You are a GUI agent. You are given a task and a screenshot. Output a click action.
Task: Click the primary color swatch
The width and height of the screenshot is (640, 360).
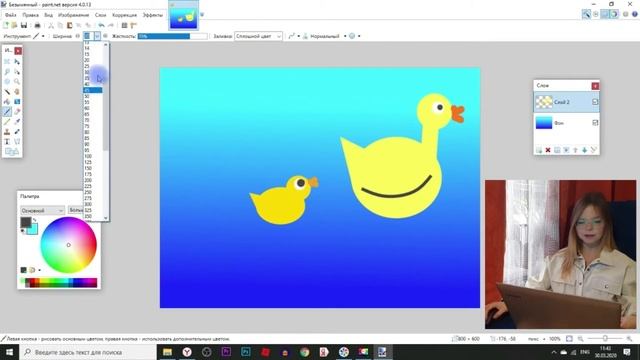[26, 222]
